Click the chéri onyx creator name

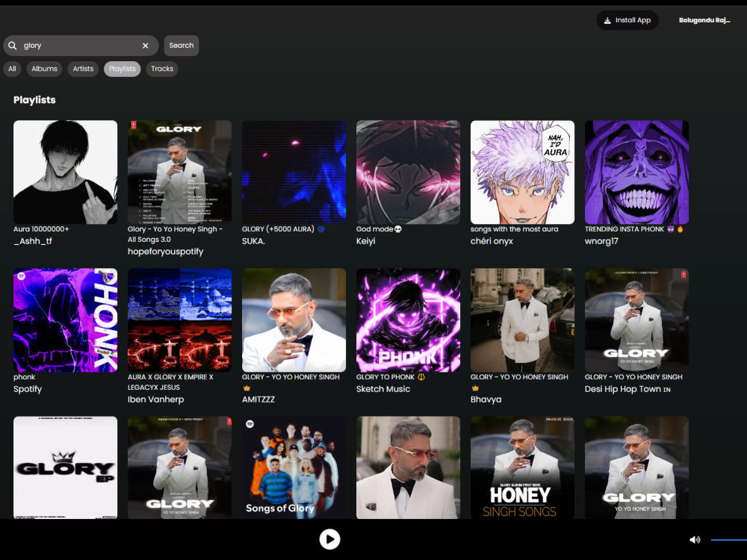pyautogui.click(x=492, y=241)
